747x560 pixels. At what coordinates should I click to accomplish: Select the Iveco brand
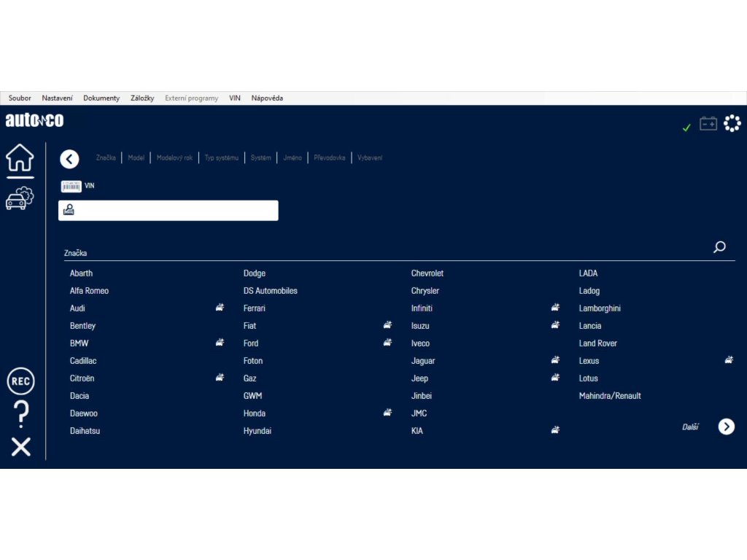click(421, 343)
